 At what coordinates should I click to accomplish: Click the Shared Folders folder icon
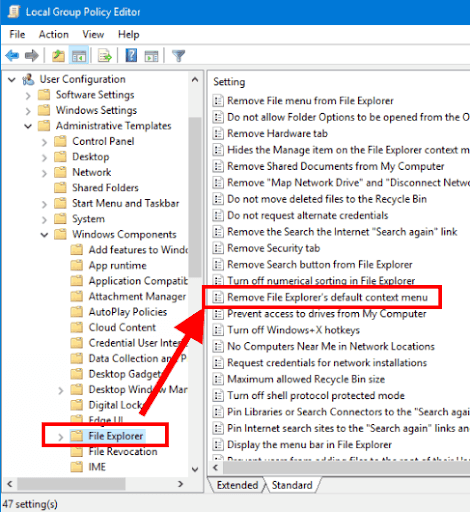point(60,188)
